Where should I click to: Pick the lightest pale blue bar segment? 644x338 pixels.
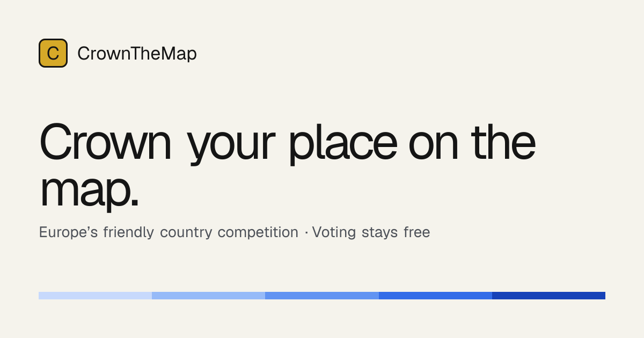click(x=95, y=296)
